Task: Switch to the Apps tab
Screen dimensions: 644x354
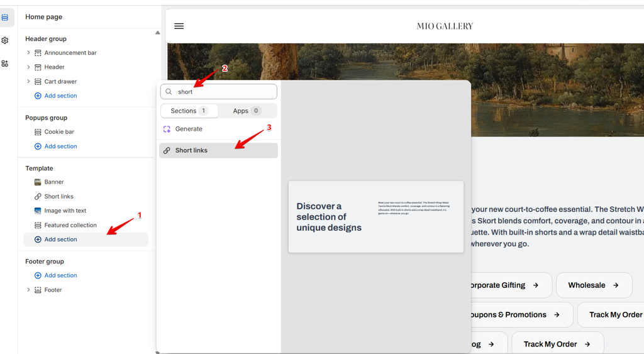Action: (247, 111)
